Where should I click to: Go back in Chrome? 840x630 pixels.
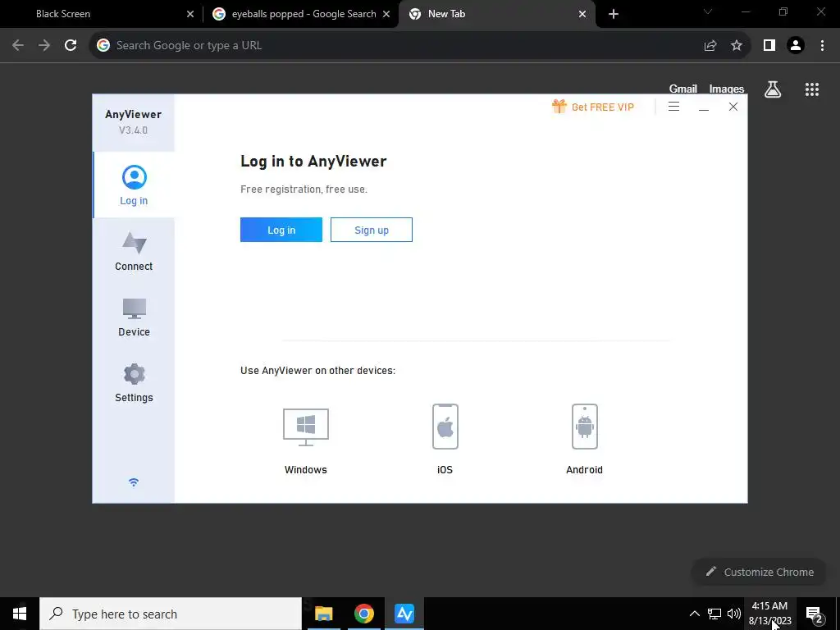tap(18, 46)
